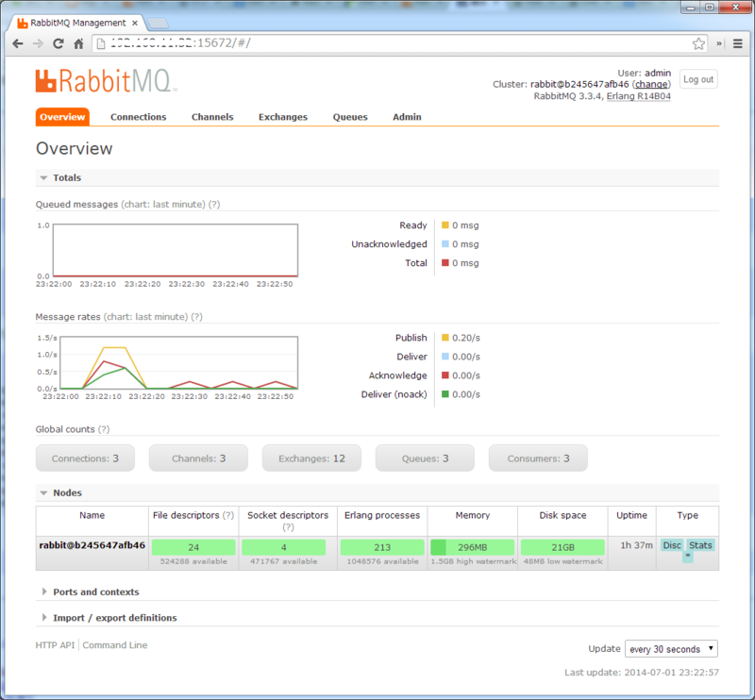The width and height of the screenshot is (755, 700).
Task: Change Queued messages chart range link
Action: pos(163,205)
